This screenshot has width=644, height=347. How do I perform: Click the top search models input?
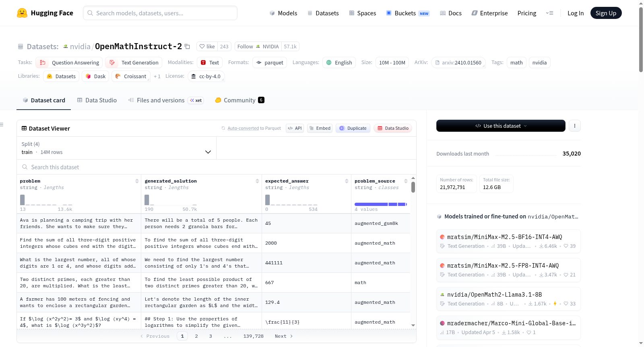point(160,13)
